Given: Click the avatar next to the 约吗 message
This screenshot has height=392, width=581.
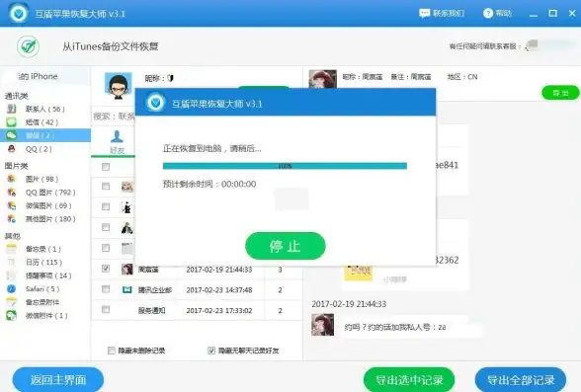Looking at the screenshot, I should [x=323, y=325].
